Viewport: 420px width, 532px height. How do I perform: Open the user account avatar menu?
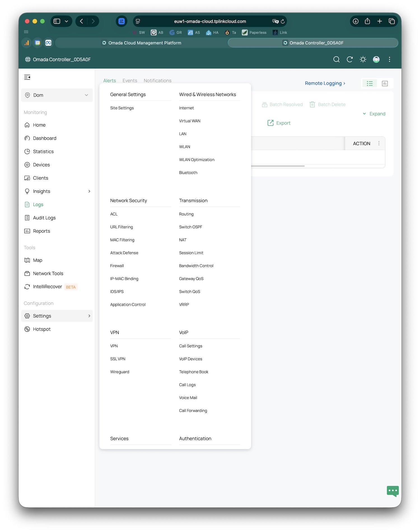(376, 59)
